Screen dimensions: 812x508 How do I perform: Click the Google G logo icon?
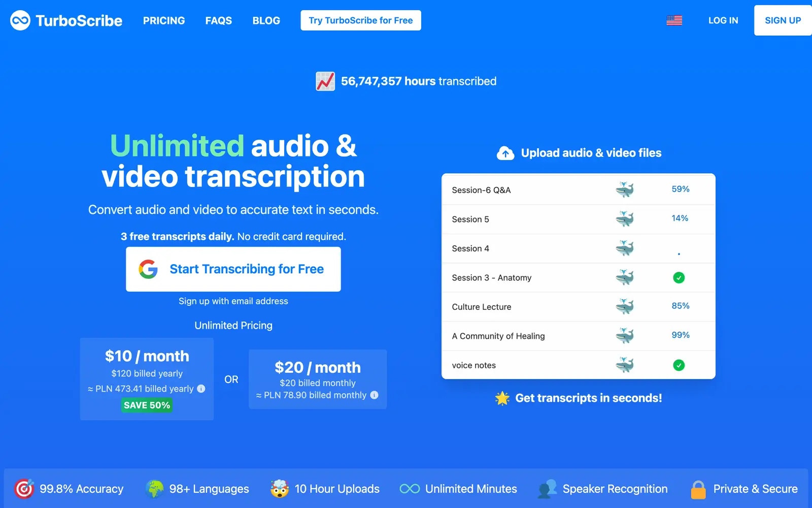[148, 269]
